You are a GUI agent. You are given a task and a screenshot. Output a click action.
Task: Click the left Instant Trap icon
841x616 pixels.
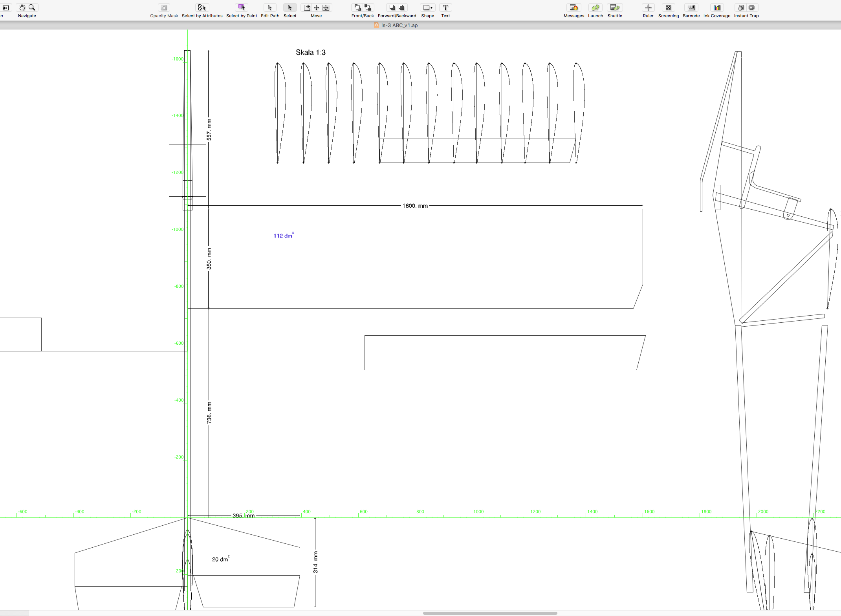741,7
